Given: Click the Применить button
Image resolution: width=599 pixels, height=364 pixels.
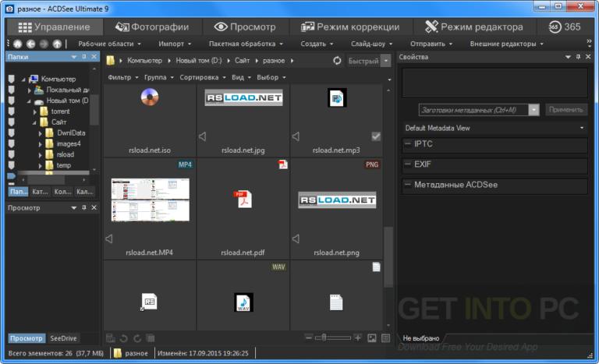Looking at the screenshot, I should (565, 110).
